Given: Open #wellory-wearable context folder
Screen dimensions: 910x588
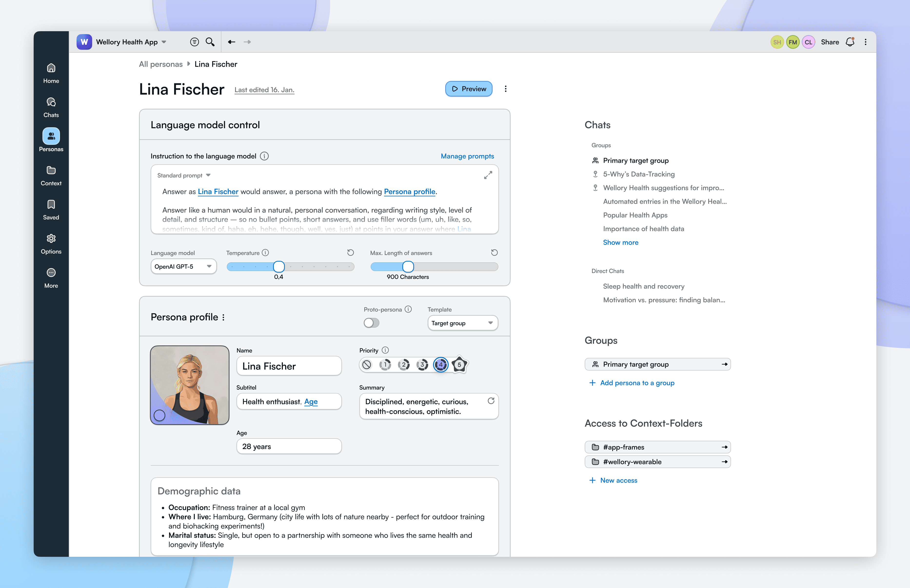Looking at the screenshot, I should [658, 462].
